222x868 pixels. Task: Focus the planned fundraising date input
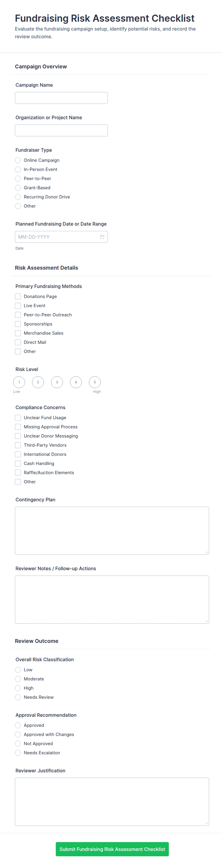pos(61,237)
